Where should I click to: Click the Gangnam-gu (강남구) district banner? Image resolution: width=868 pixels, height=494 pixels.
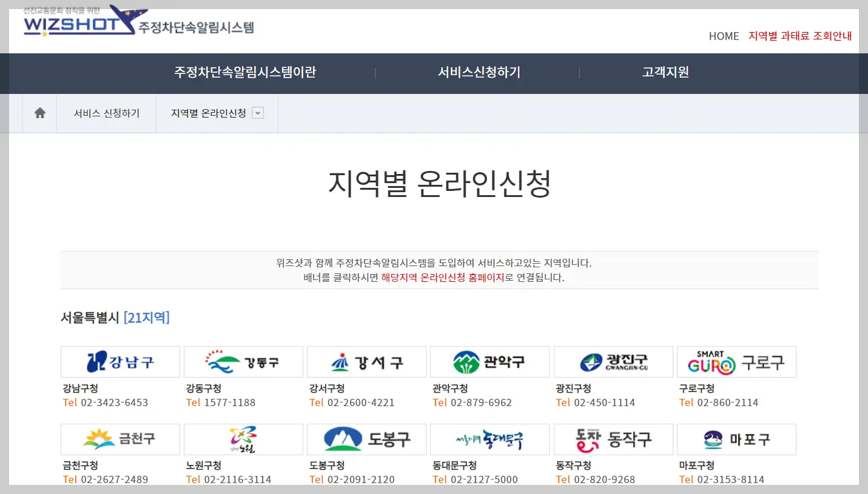[x=119, y=362]
